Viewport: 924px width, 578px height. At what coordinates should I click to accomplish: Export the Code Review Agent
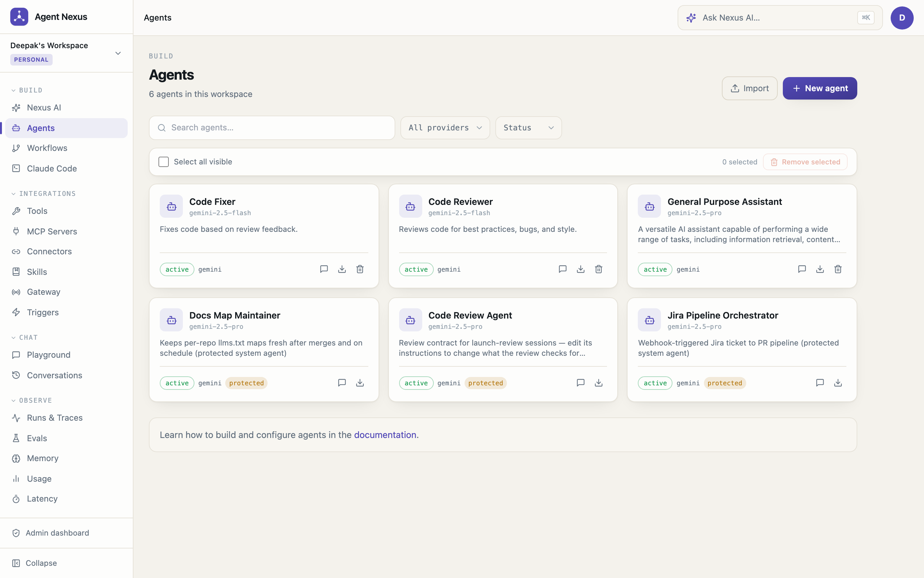(598, 383)
